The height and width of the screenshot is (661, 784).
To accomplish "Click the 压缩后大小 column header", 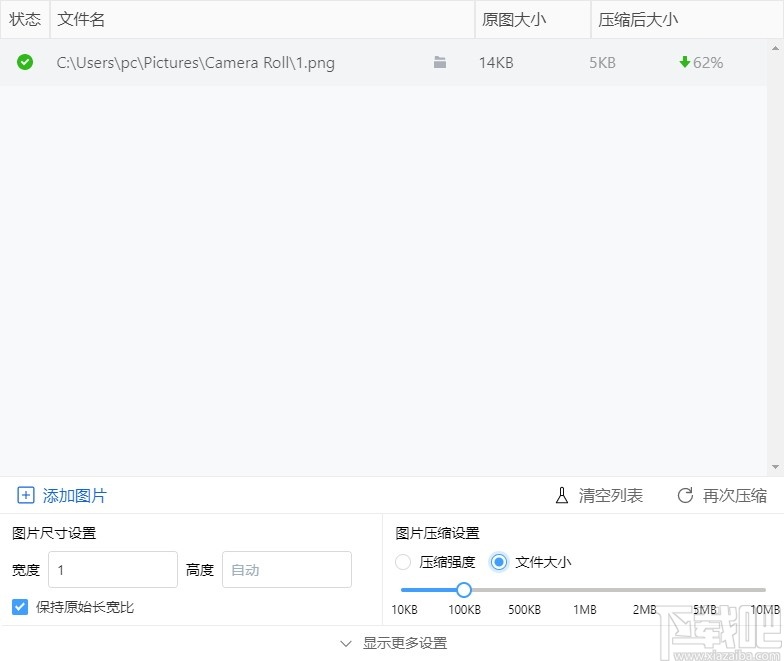I will pos(687,20).
